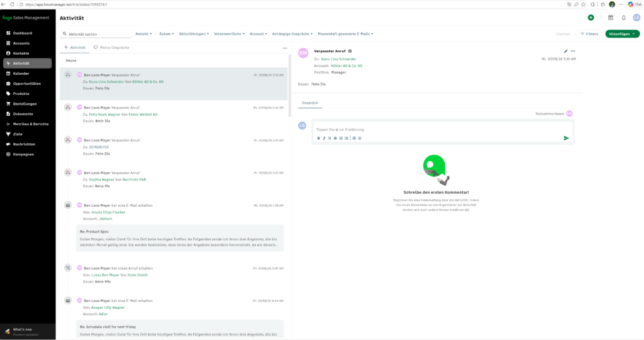Expand the Anhängige Gespräche dropdown
Viewport: 644px width, 340px height.
click(292, 34)
